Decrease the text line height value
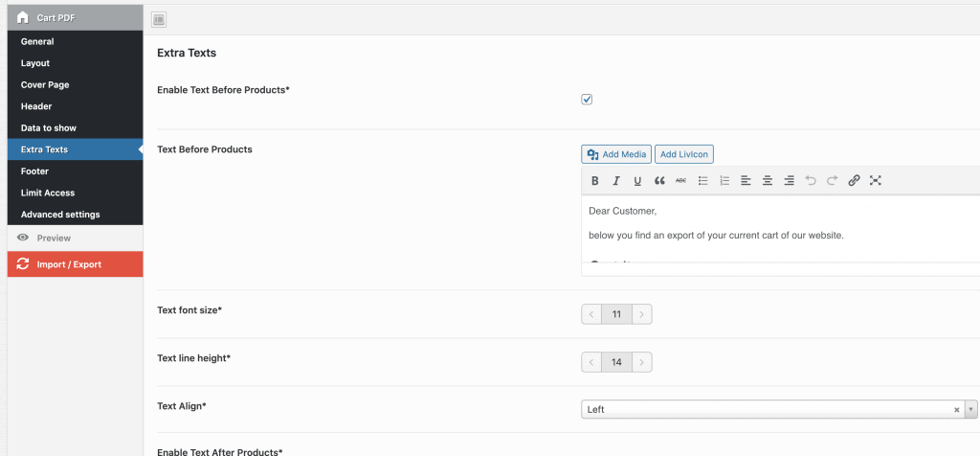 [x=591, y=362]
